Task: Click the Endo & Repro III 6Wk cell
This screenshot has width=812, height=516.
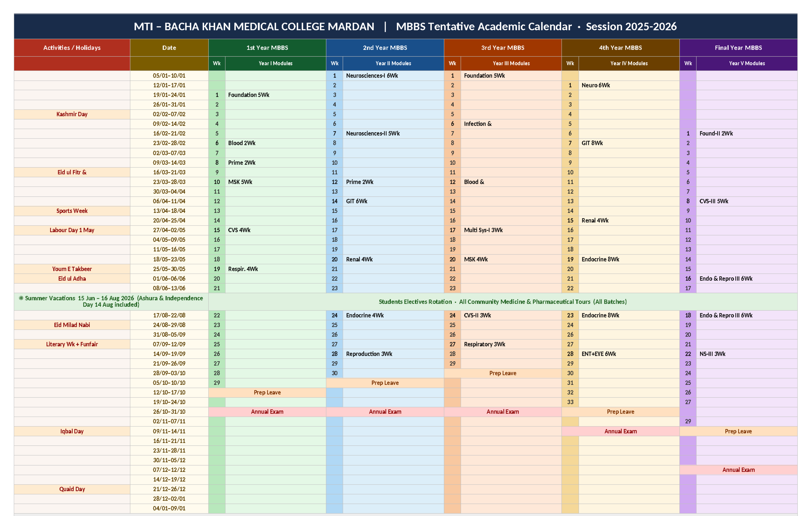Action: click(726, 278)
